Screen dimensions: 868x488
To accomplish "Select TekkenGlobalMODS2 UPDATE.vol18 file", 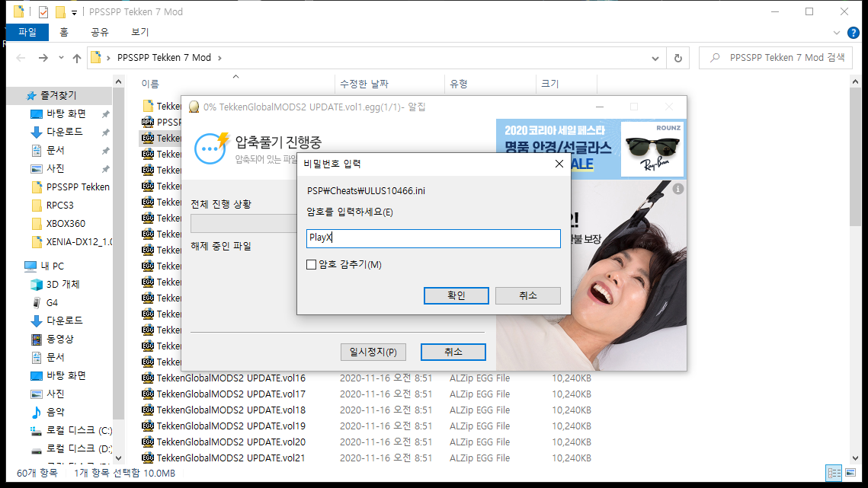I will [231, 410].
